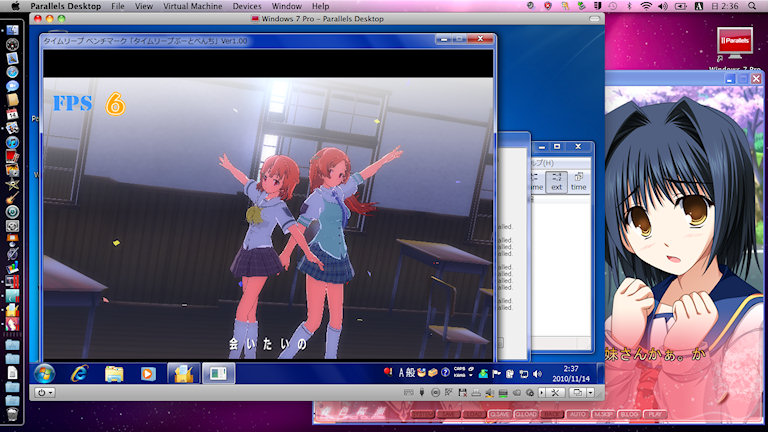Switch IME input mode letter A
Viewport: 768px width, 432px height.
[x=401, y=373]
